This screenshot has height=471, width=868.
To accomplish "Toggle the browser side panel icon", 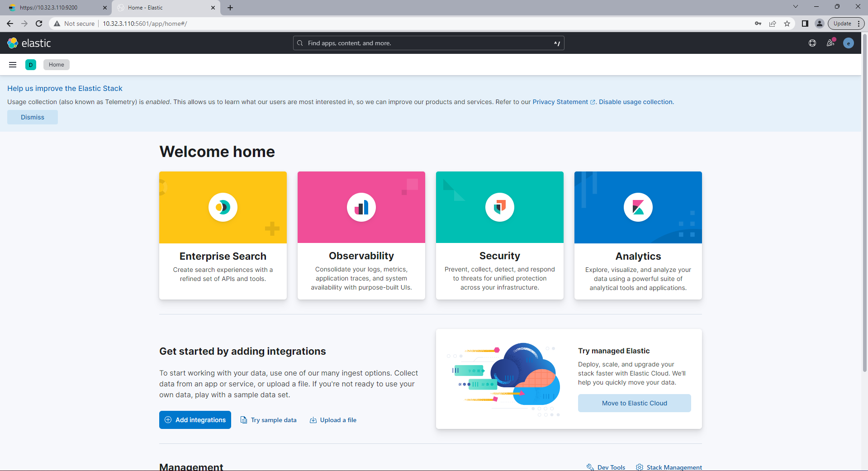I will click(805, 24).
